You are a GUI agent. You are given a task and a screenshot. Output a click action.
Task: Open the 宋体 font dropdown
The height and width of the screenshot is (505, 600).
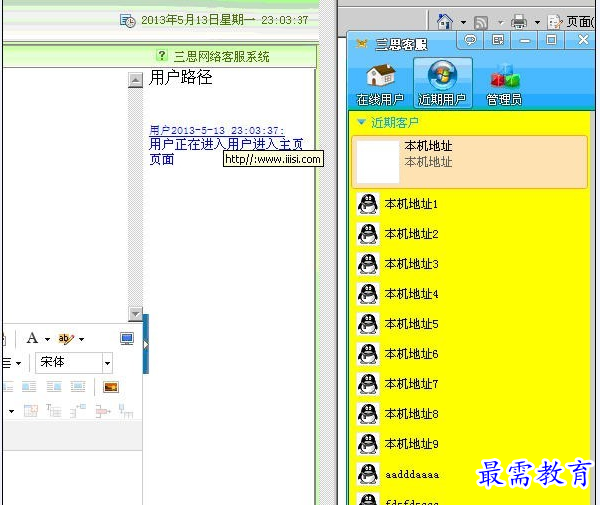(107, 363)
